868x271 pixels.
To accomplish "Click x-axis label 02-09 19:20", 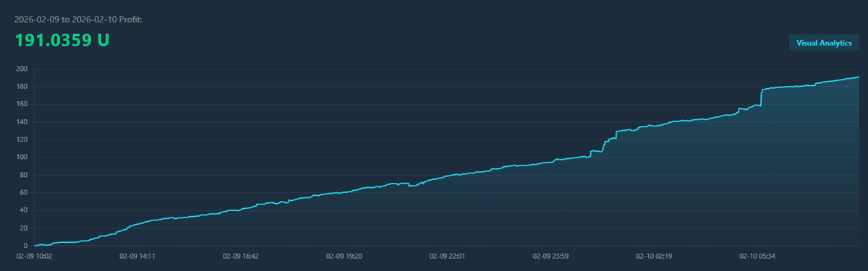I will [344, 256].
